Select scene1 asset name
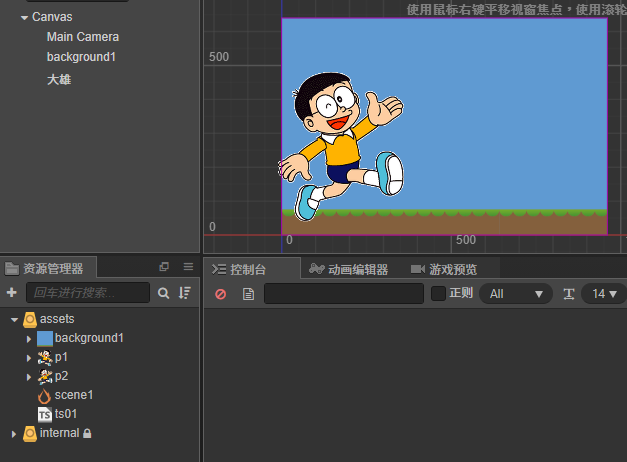 tap(74, 395)
